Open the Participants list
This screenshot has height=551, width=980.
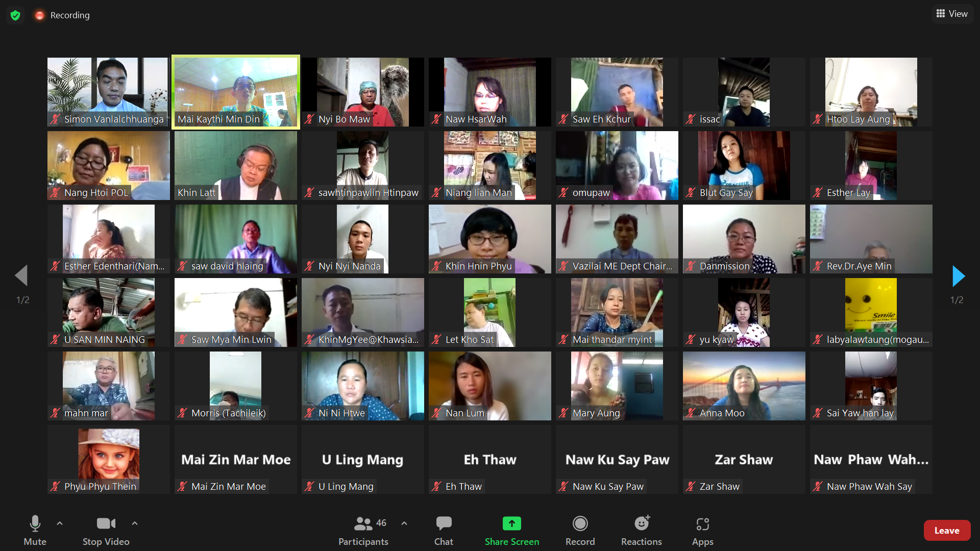click(x=363, y=531)
